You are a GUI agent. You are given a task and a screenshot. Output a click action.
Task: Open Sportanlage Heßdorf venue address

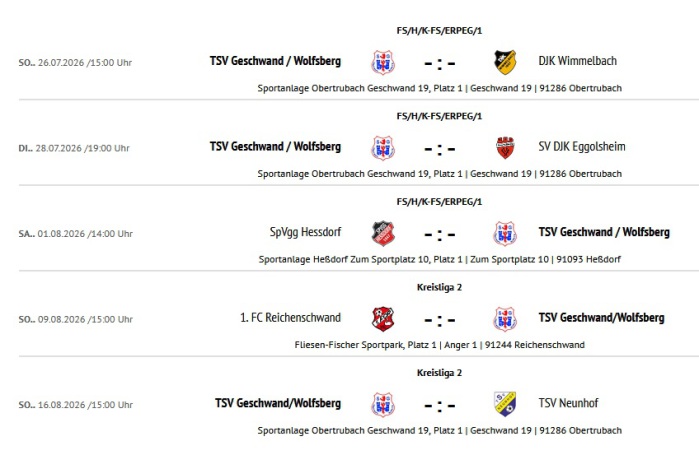[x=440, y=259]
